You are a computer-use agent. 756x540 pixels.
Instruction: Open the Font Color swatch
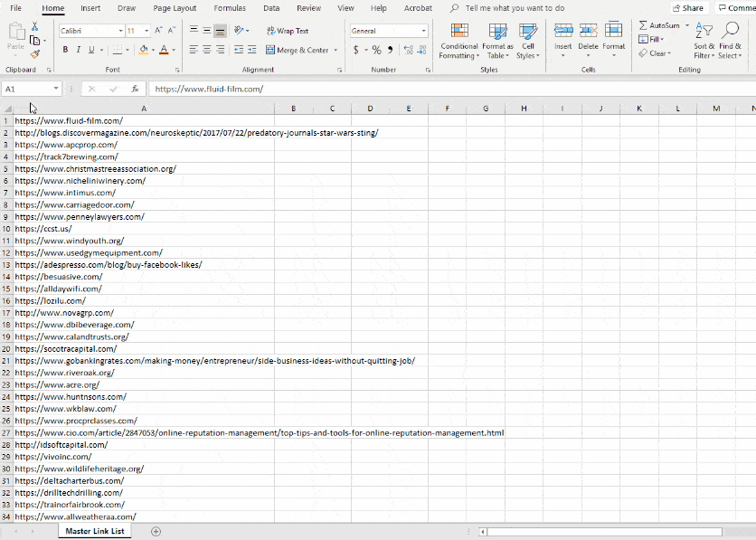[164, 49]
